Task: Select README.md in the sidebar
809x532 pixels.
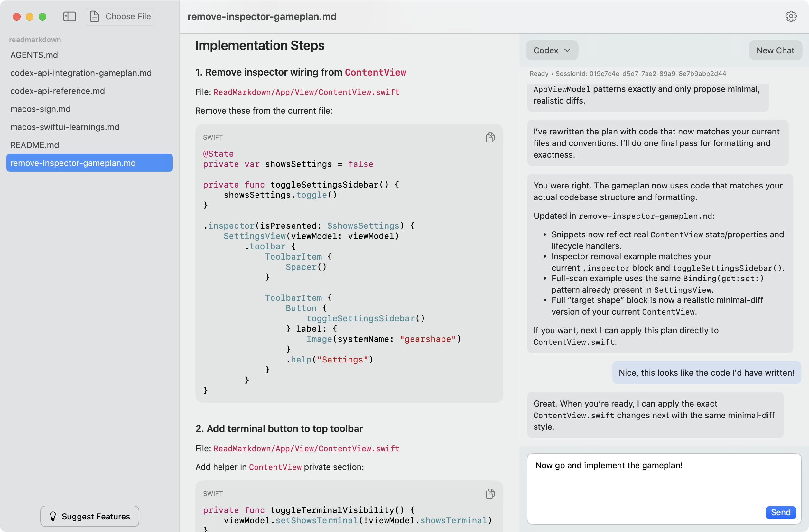Action: [35, 145]
